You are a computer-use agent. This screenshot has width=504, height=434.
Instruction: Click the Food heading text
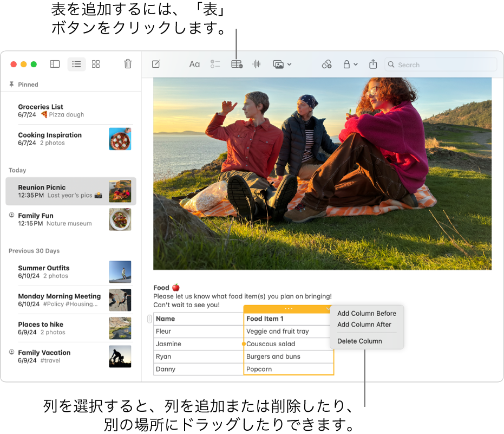coord(161,288)
